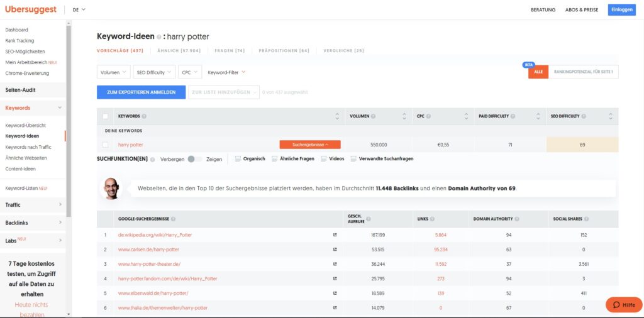This screenshot has width=644, height=318.
Task: Sort by VOLUMEN column arrows
Action: (404, 116)
